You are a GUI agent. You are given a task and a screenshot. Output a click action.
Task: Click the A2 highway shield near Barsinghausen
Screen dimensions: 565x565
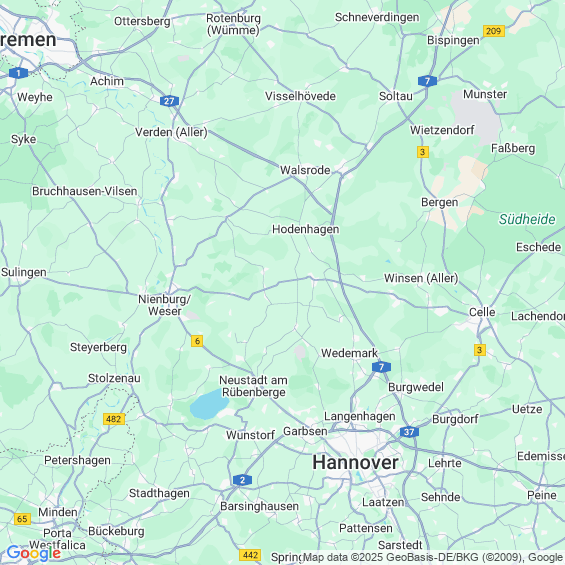(242, 480)
